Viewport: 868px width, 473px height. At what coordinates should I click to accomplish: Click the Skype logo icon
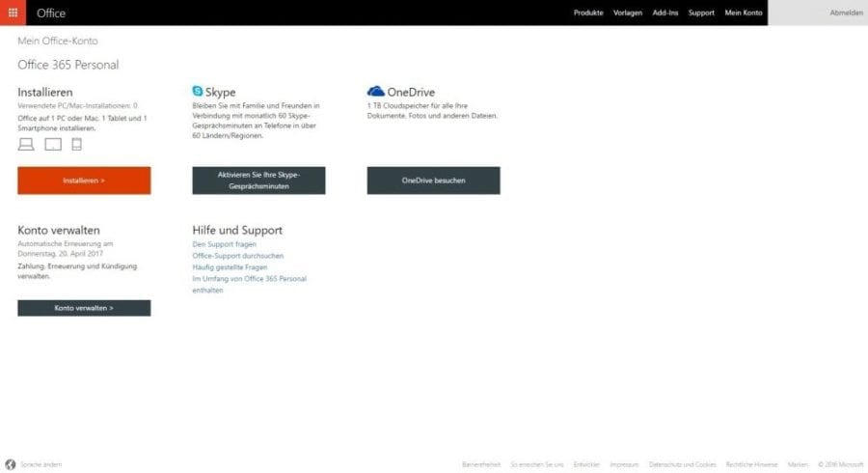point(198,91)
